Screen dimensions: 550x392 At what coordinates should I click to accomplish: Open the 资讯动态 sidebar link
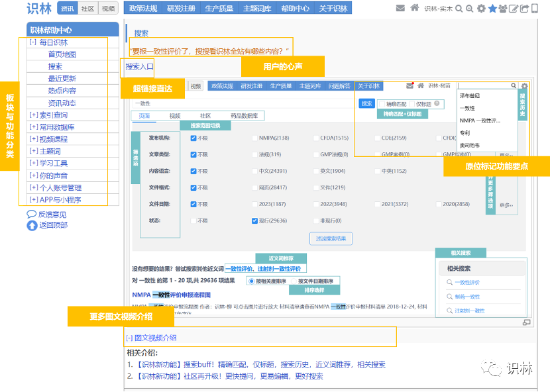pos(62,103)
